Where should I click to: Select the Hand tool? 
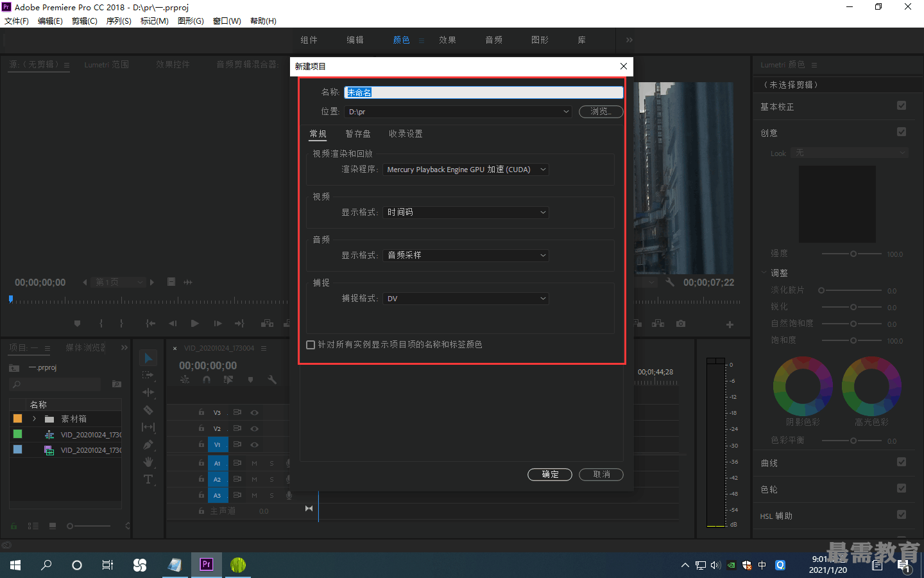click(148, 462)
